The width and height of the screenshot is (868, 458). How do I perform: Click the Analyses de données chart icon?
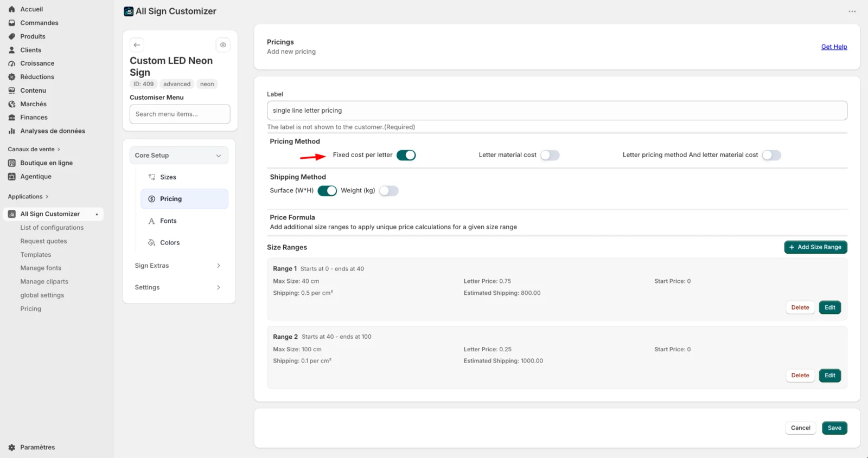pyautogui.click(x=12, y=131)
